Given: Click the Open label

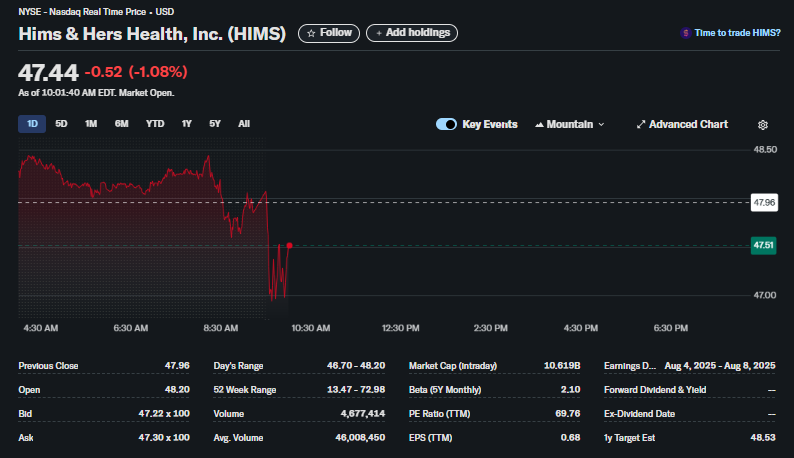Looking at the screenshot, I should click(x=29, y=390).
